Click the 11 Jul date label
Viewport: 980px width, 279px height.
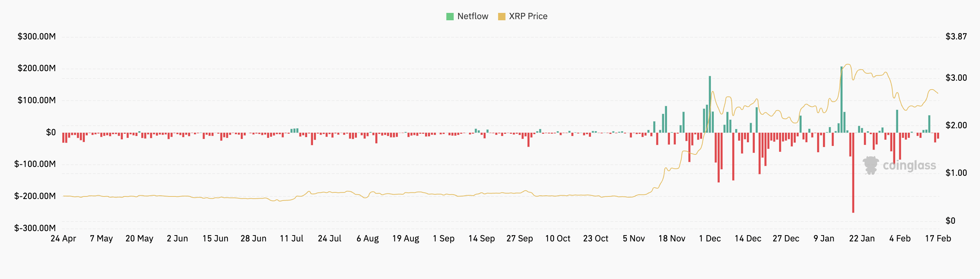coord(291,238)
